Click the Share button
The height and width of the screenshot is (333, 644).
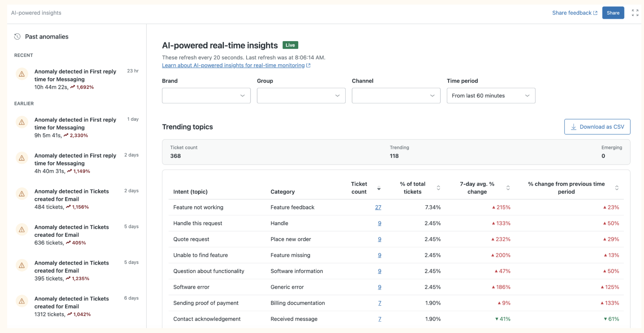click(x=613, y=13)
